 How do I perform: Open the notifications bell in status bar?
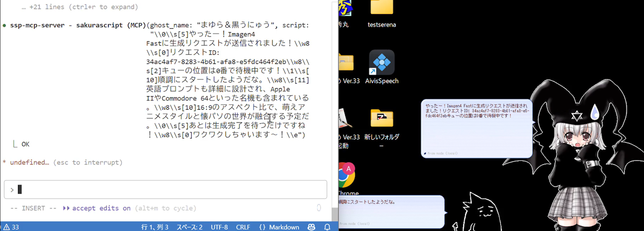click(327, 227)
